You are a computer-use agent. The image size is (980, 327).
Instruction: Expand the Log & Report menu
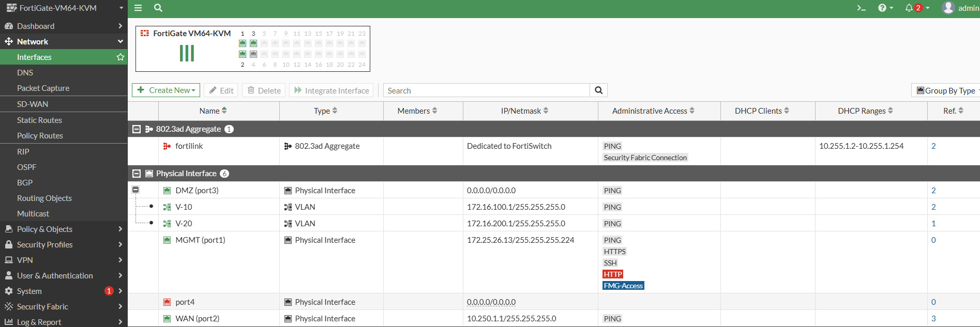pyautogui.click(x=64, y=321)
